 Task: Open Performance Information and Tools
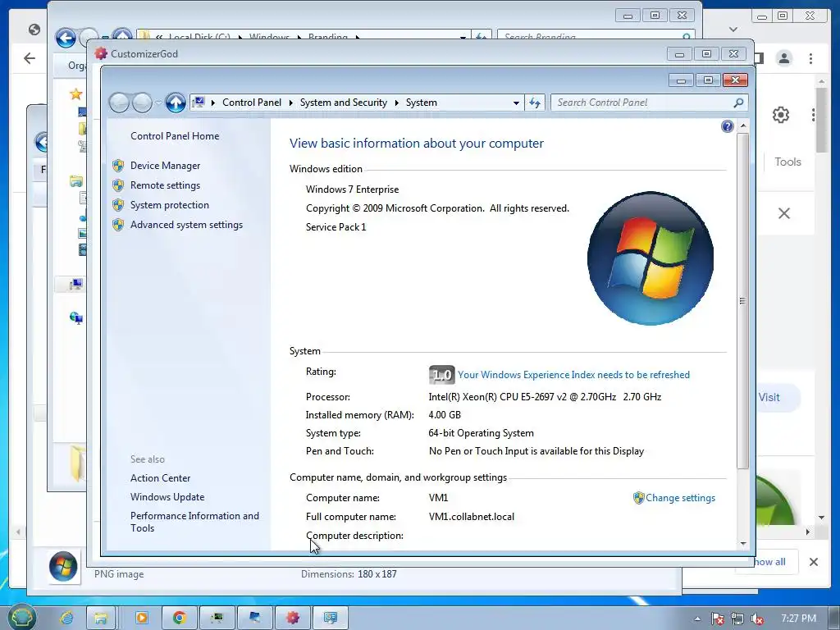pos(194,522)
